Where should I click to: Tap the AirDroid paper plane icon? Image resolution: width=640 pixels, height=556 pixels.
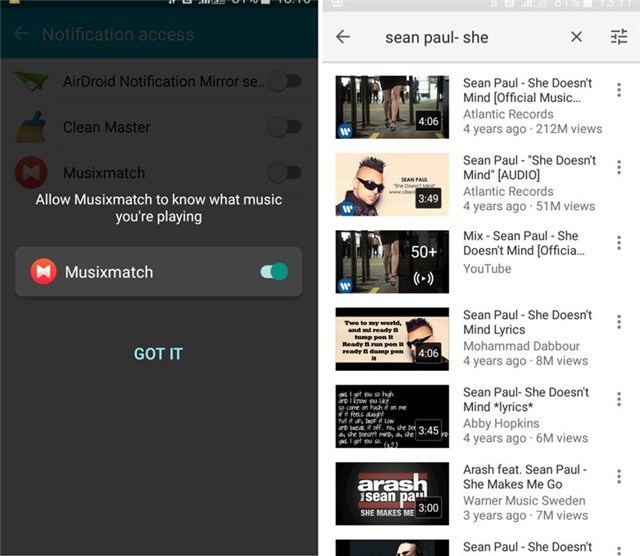coord(32,82)
